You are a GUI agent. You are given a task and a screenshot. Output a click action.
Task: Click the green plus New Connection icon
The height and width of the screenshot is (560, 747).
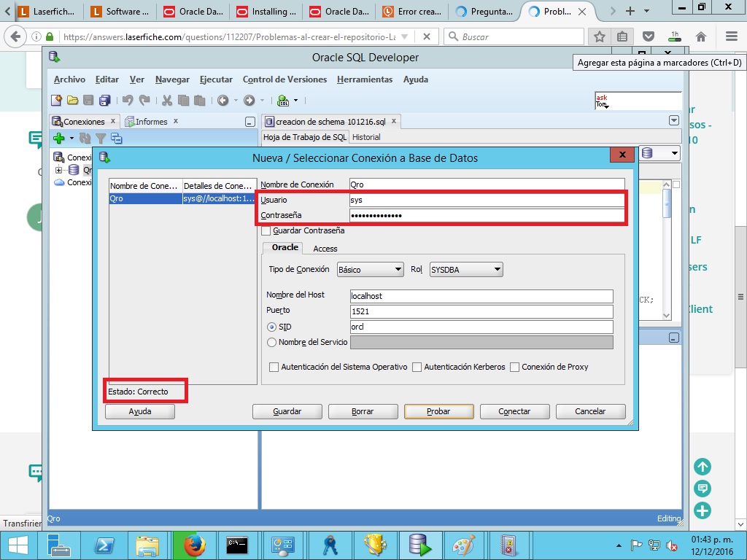[58, 138]
